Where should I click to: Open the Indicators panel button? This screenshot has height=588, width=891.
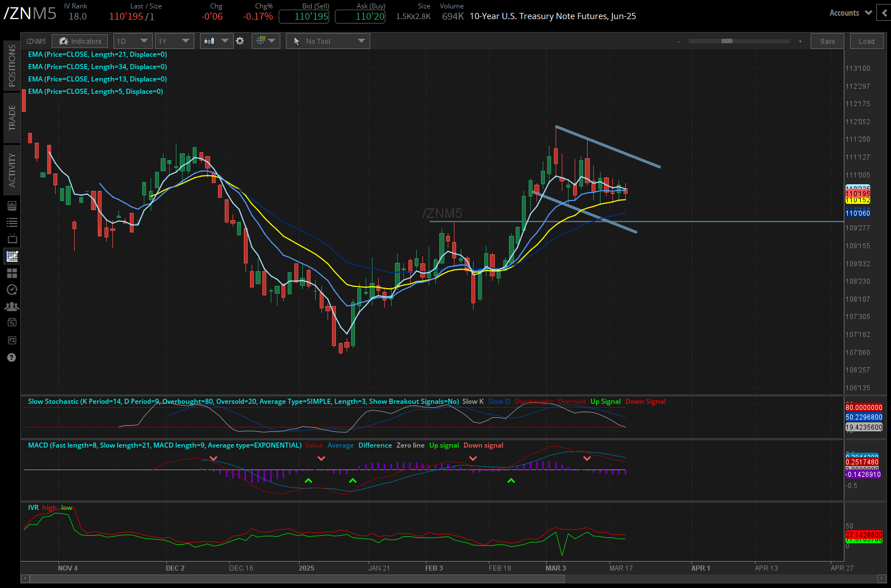(80, 41)
